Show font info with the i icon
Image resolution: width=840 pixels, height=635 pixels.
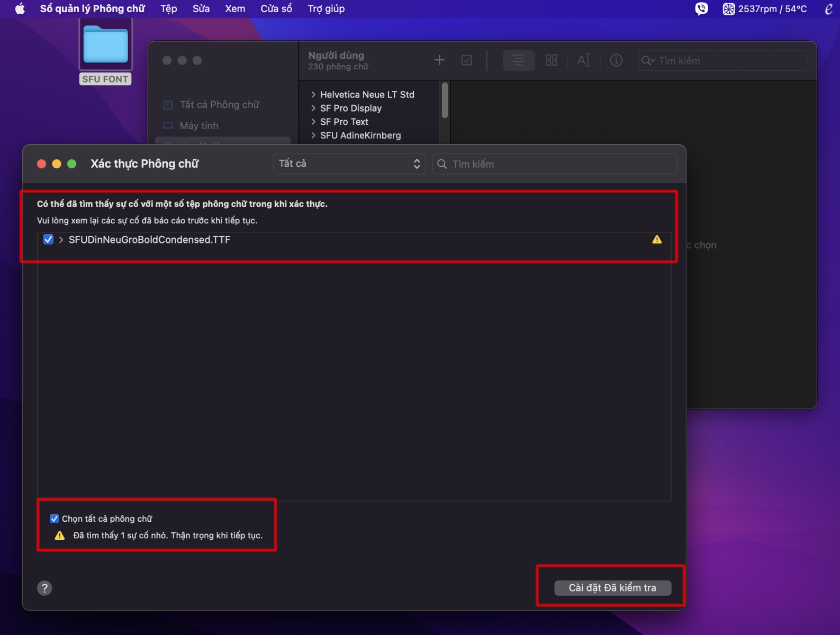pyautogui.click(x=616, y=60)
